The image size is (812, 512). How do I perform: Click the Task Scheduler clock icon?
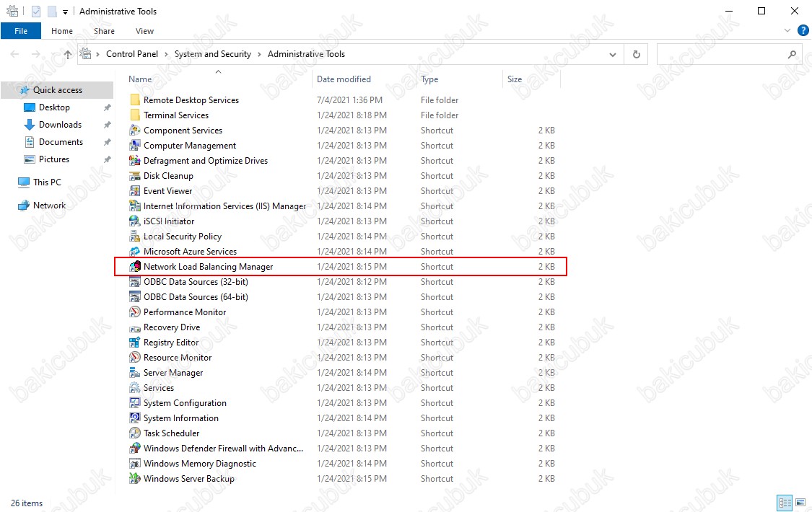[135, 433]
